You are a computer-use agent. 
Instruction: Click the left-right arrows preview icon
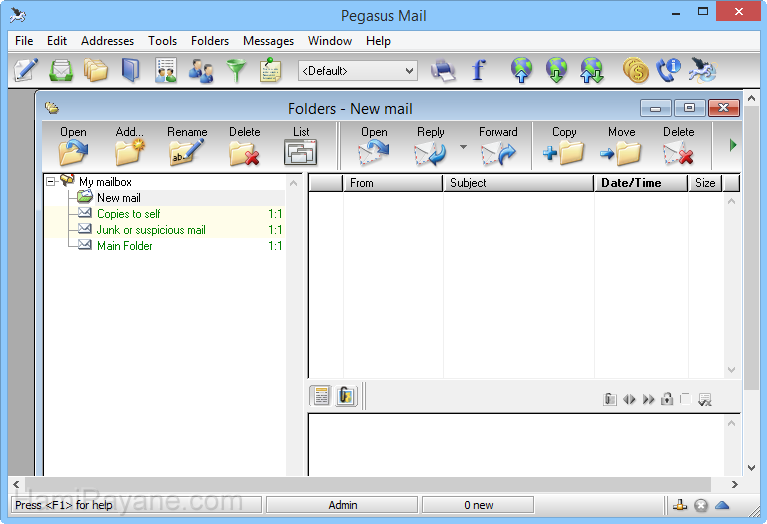coord(629,400)
